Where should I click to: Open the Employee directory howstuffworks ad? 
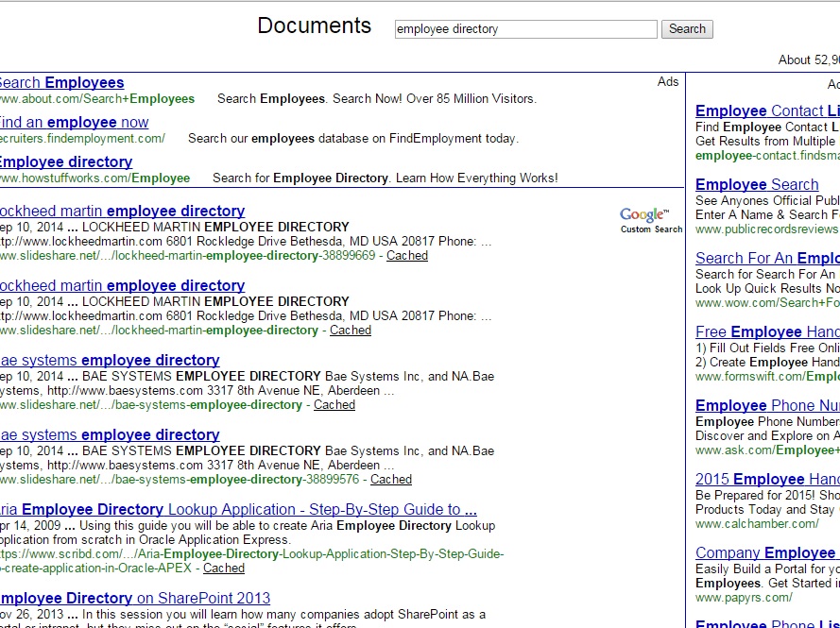tap(66, 161)
